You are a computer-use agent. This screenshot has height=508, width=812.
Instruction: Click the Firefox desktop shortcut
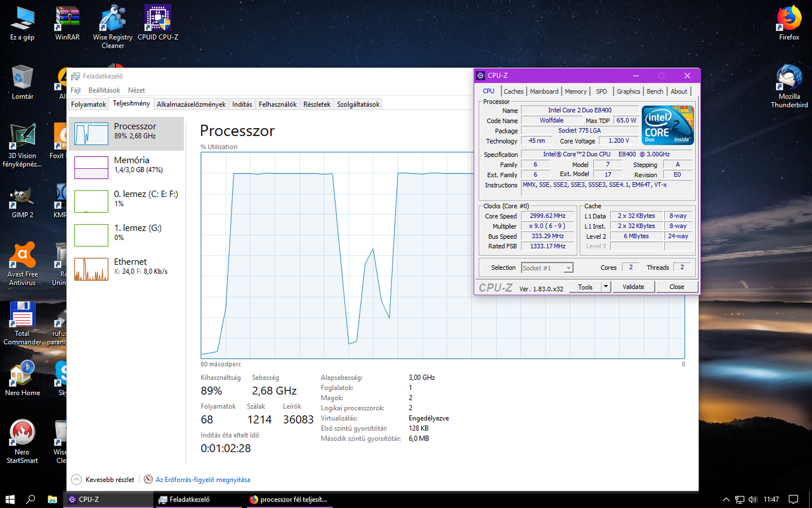tap(789, 23)
